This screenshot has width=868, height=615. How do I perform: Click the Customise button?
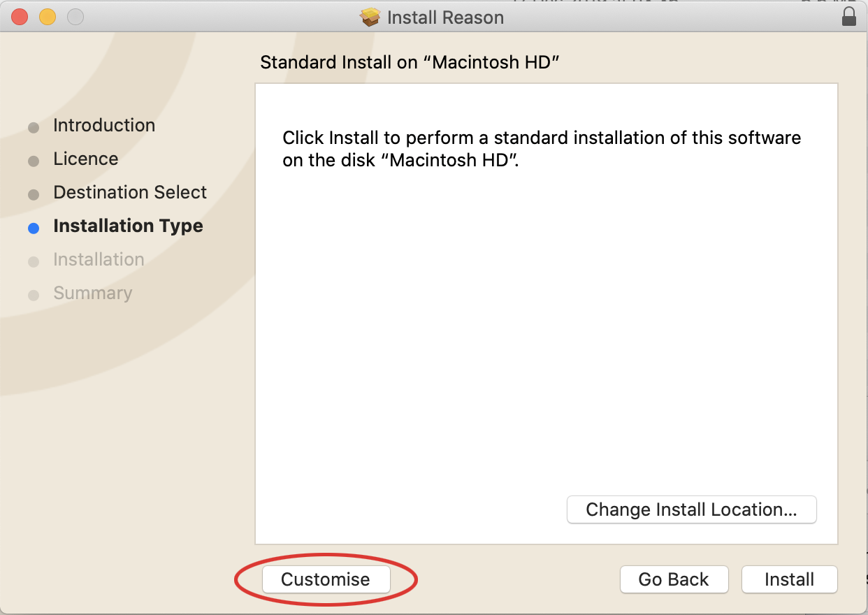tap(326, 579)
